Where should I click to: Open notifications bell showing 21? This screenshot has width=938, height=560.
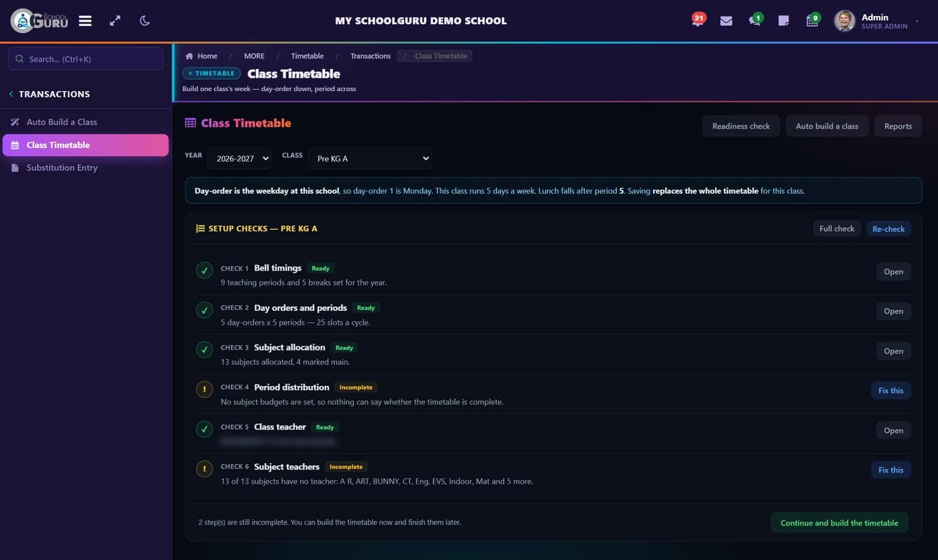697,20
